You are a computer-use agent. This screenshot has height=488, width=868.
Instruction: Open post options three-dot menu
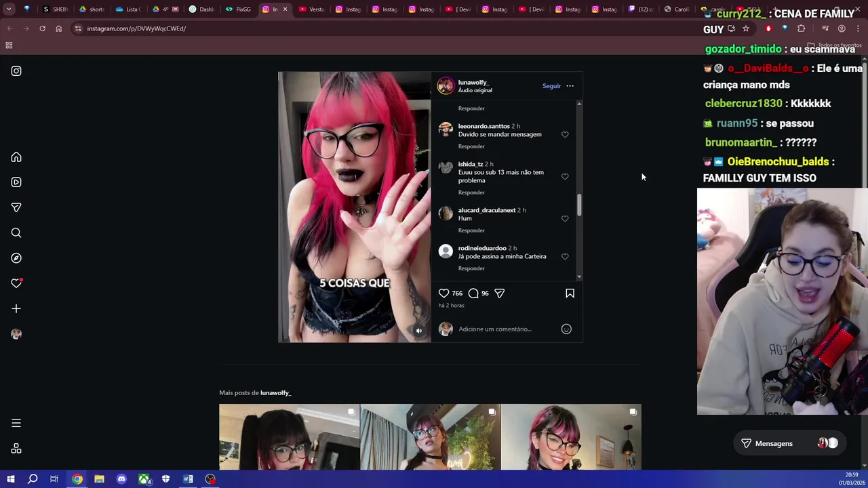click(570, 86)
